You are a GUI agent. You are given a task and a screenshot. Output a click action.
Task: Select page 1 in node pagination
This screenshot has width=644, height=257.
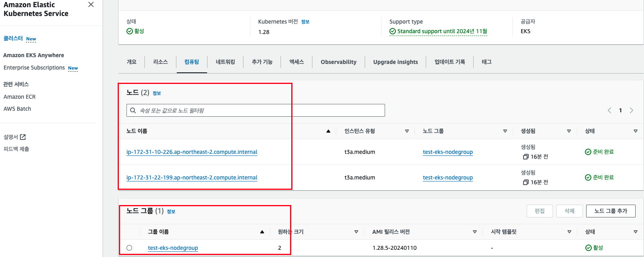pos(620,110)
